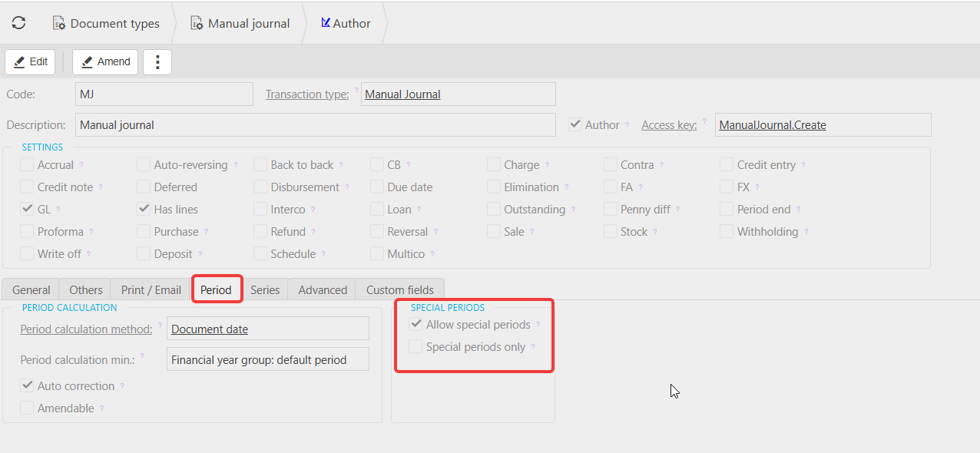Toggle the Auto correction checkbox

pyautogui.click(x=27, y=385)
